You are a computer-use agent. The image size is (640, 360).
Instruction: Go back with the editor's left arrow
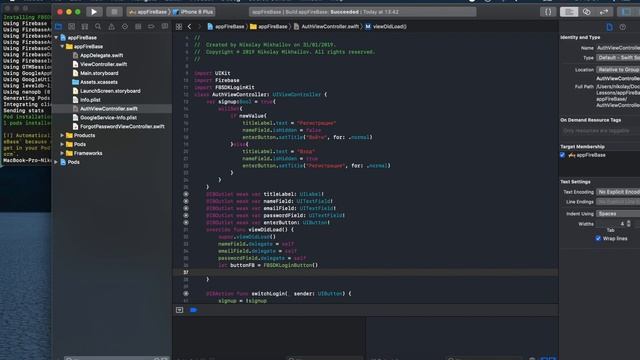tap(189, 27)
